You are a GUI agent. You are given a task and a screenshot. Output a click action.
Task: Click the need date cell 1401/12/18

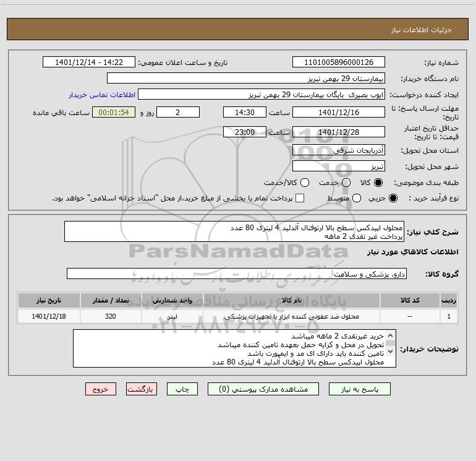(49, 316)
